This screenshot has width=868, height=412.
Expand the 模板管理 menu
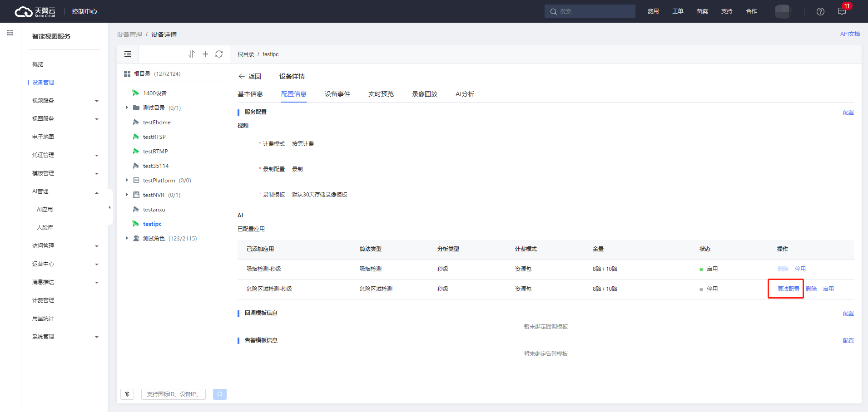click(x=97, y=173)
